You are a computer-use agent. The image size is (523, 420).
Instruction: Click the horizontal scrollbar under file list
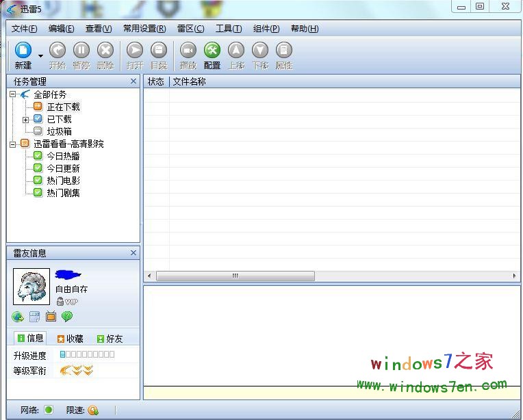[x=235, y=276]
